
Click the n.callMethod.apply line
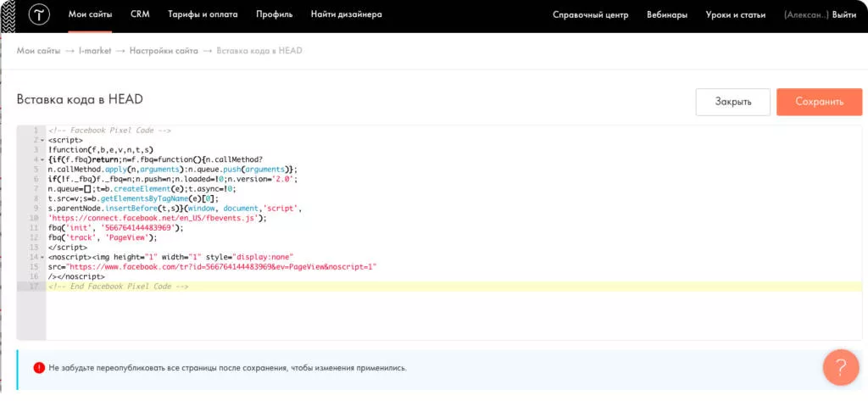coord(173,170)
